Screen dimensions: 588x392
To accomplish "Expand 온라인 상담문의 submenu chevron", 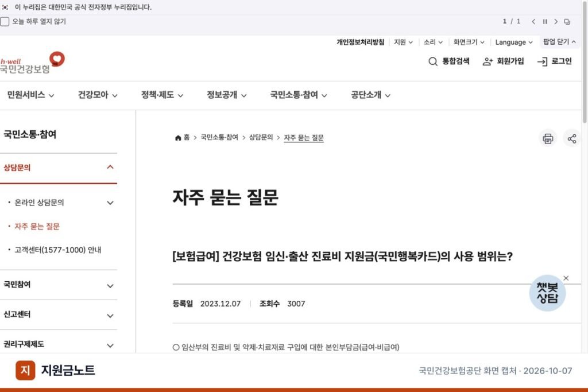I will [110, 203].
